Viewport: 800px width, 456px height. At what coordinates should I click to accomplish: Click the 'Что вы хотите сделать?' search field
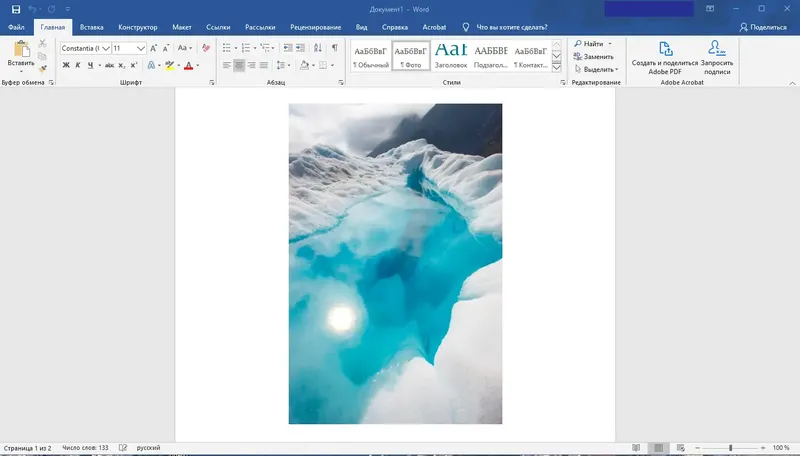pyautogui.click(x=512, y=28)
